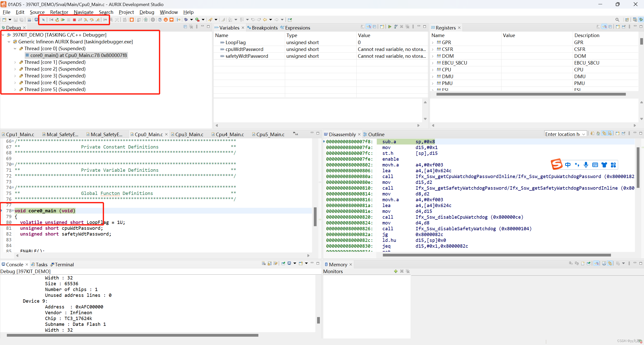Click Enter location field in Disassembly panel
644x345 pixels.
pos(563,134)
